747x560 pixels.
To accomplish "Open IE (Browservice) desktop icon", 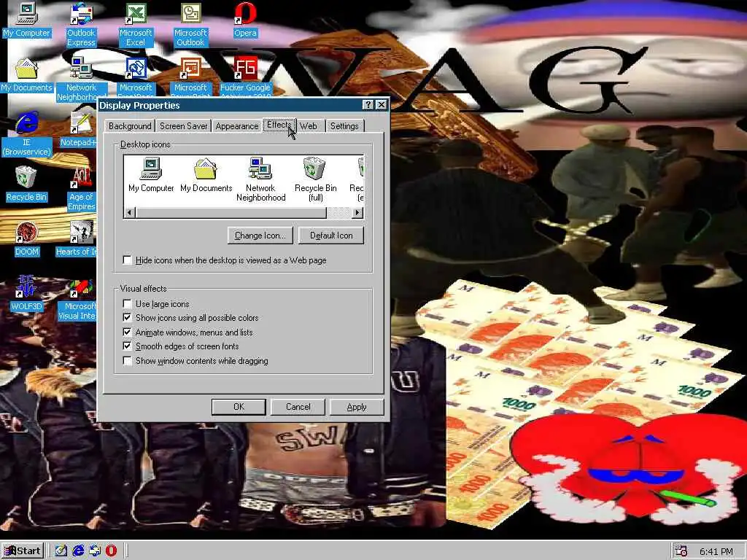I will (26, 134).
